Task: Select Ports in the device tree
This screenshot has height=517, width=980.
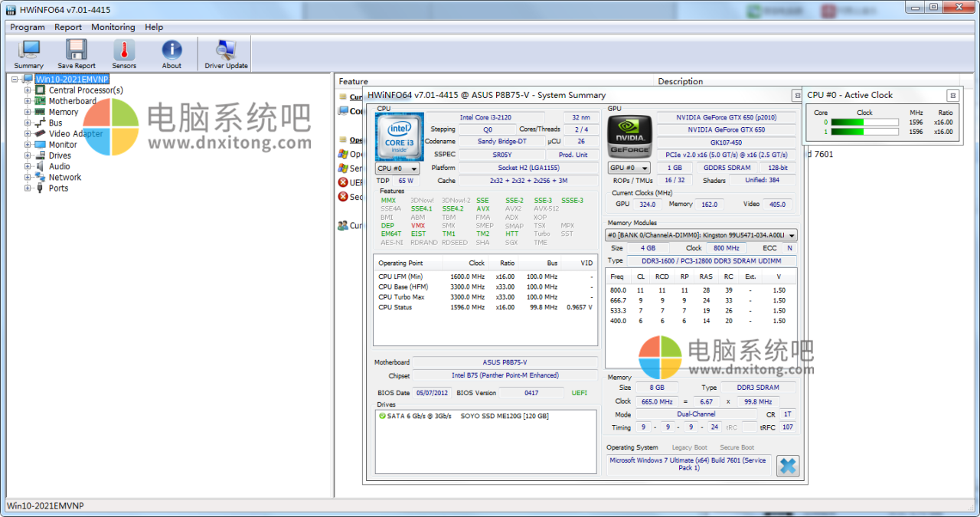Action: pyautogui.click(x=59, y=188)
